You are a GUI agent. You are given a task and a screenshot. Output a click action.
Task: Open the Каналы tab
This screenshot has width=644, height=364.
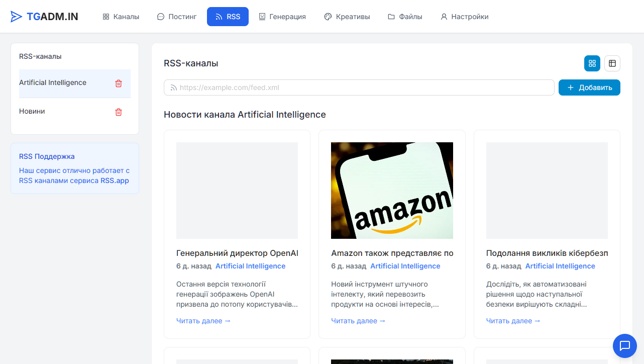(121, 17)
